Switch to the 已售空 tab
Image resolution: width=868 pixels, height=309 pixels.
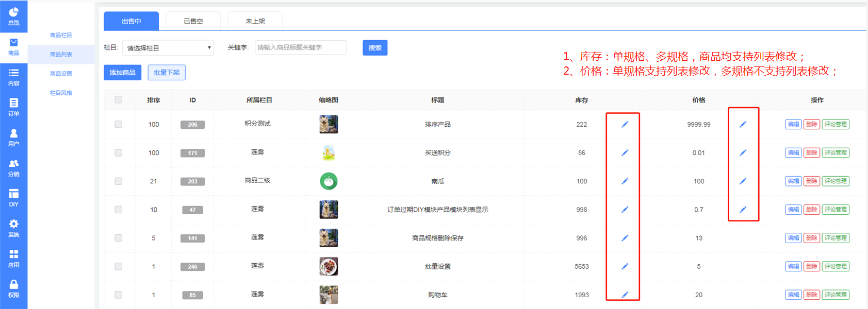[x=193, y=21]
